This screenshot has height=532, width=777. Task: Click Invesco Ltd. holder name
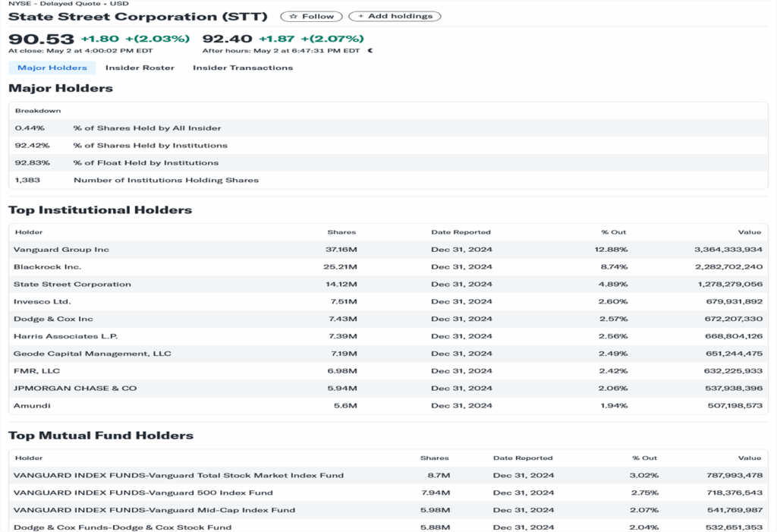click(x=42, y=302)
